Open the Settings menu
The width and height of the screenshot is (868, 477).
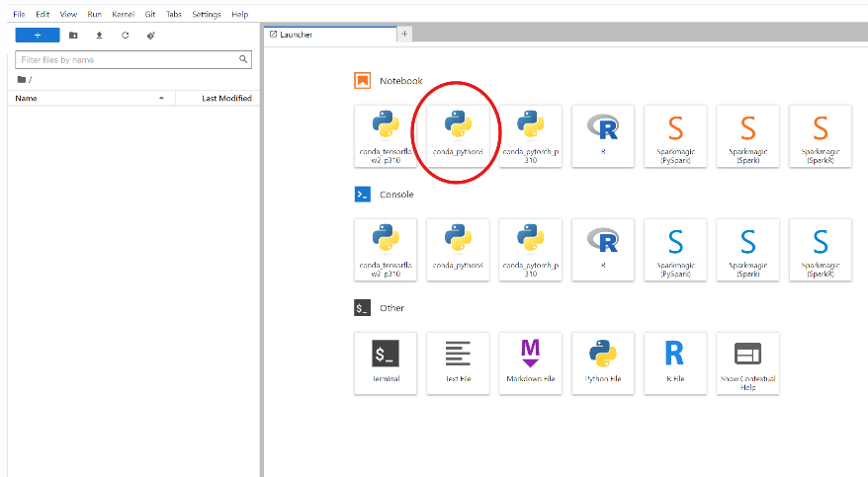pyautogui.click(x=207, y=15)
